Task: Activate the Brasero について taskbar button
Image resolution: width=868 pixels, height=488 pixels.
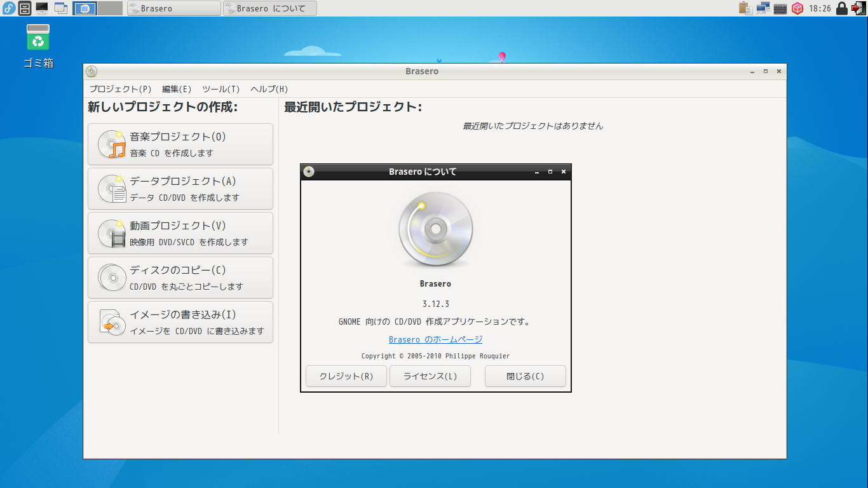Action: point(270,8)
